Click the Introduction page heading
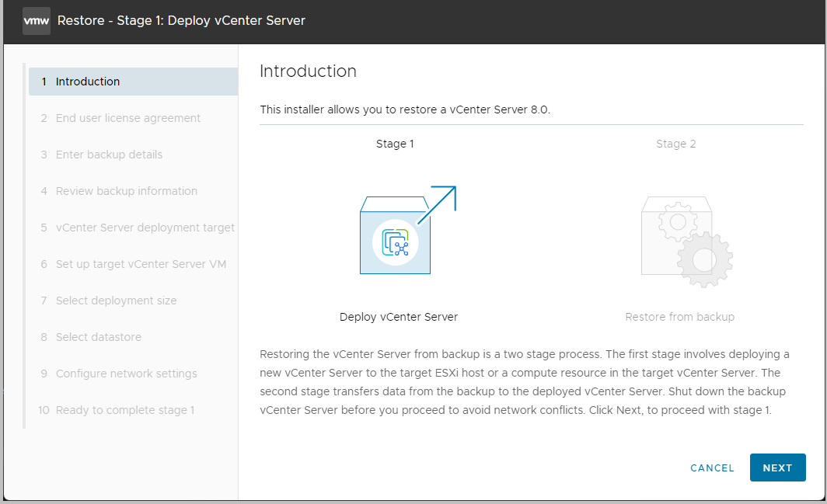Image resolution: width=827 pixels, height=504 pixels. click(x=308, y=71)
